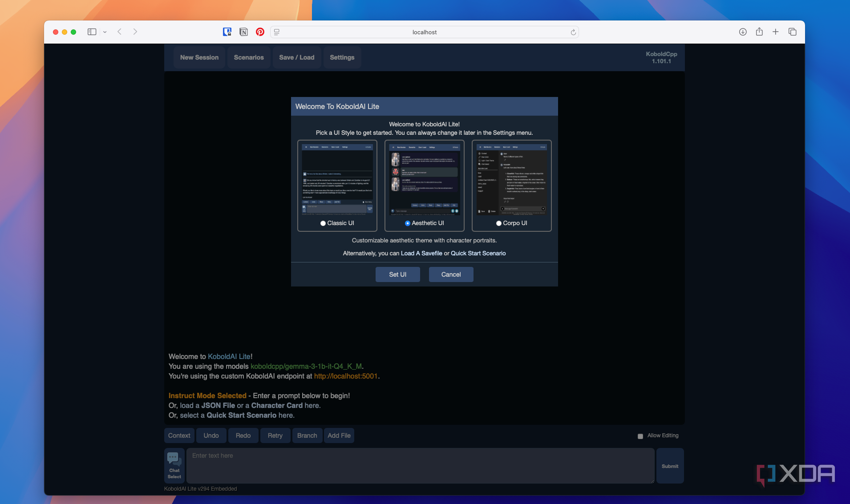850x504 pixels.
Task: Pick the Aesthetic UI preview thumbnail
Action: 425,179
